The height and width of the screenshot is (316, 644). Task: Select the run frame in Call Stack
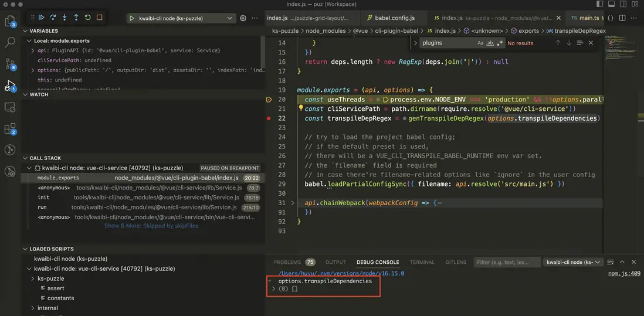[x=42, y=208]
